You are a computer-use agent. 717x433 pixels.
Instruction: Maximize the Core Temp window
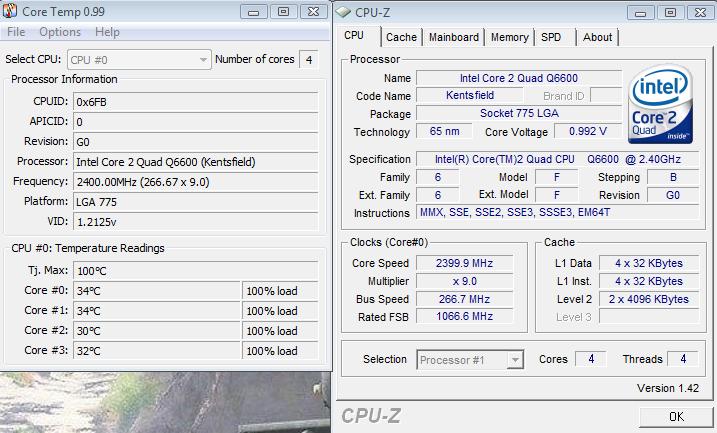[x=284, y=12]
